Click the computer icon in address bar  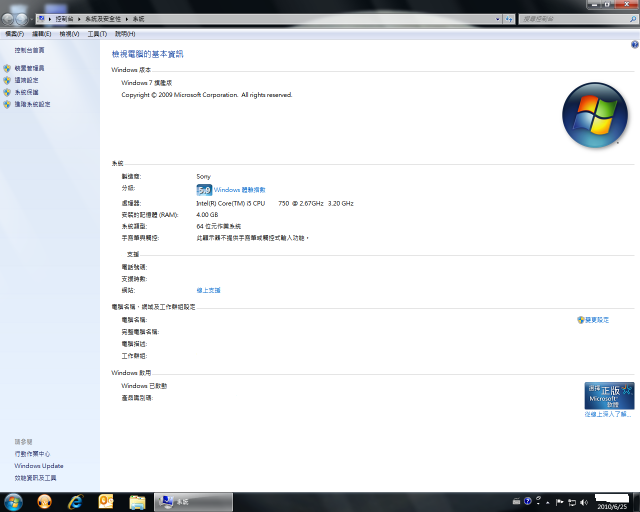41,19
